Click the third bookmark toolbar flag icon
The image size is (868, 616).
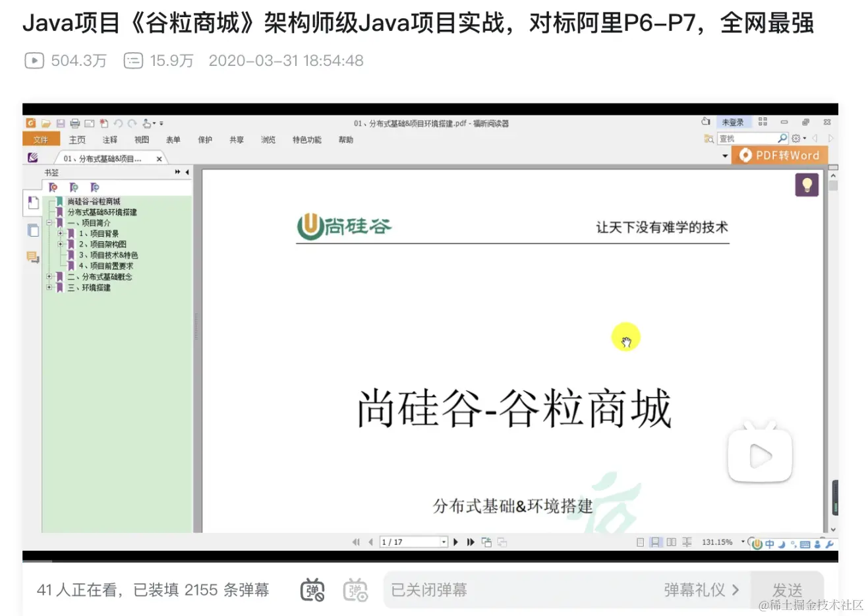click(x=95, y=188)
